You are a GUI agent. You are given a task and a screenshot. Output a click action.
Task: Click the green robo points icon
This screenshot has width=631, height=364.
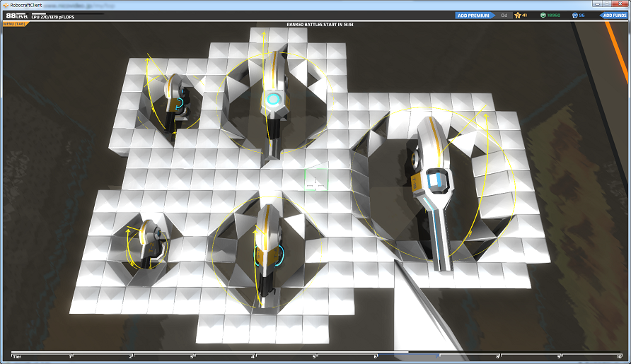coord(543,16)
